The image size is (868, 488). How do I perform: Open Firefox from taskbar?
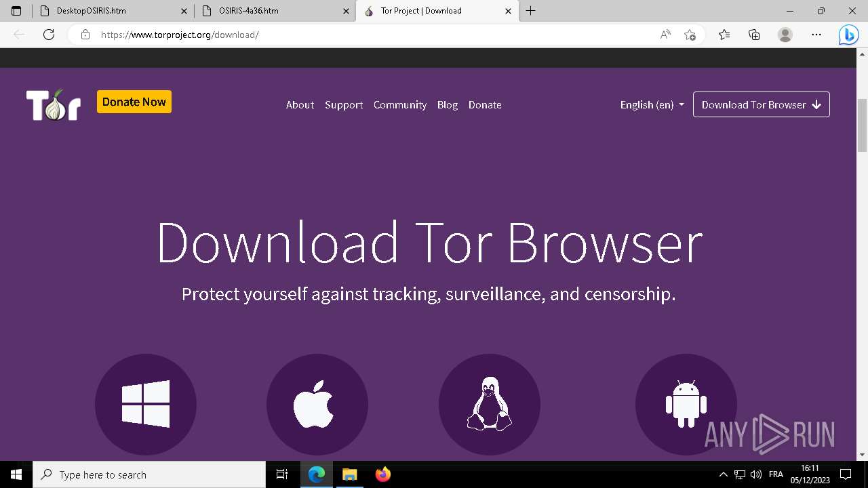tap(382, 474)
